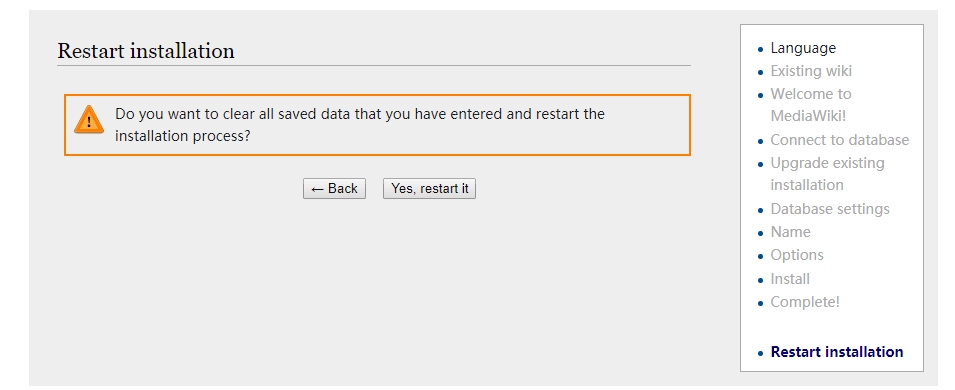The width and height of the screenshot is (955, 390).
Task: Click the Back button
Action: coord(334,189)
